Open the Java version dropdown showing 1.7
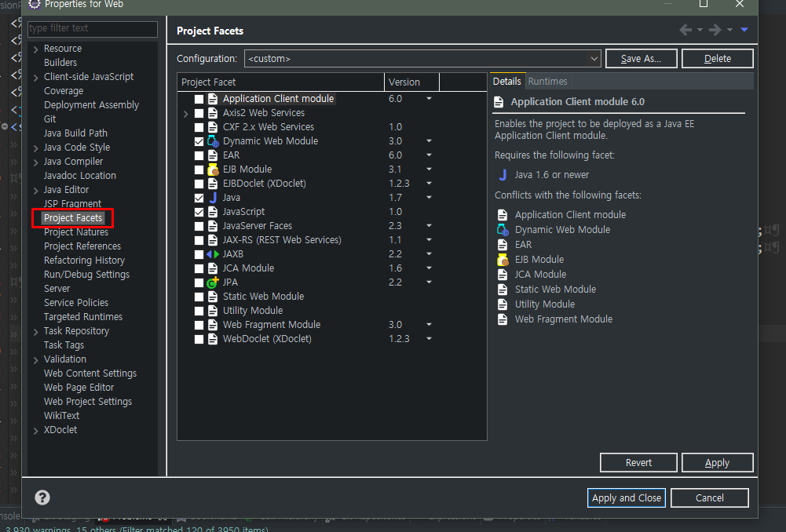Image resolution: width=786 pixels, height=532 pixels. point(429,197)
